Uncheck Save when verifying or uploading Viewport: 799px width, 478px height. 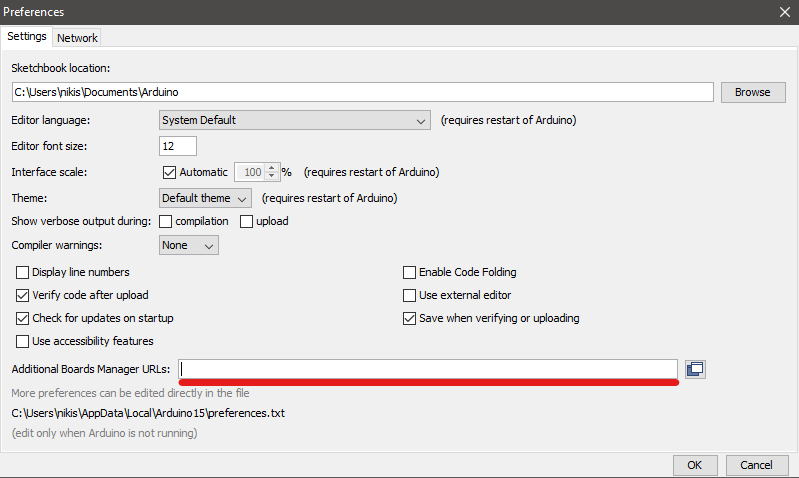click(x=409, y=318)
